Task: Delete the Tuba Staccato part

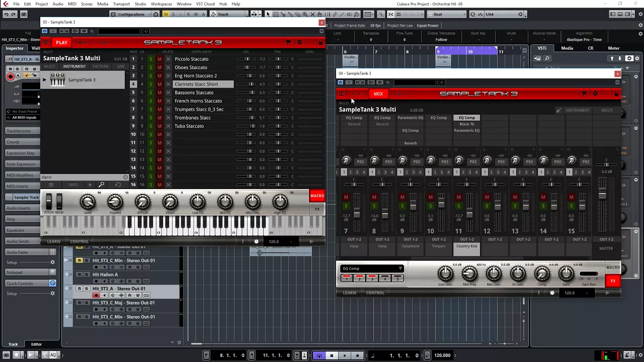Action: coord(168,126)
